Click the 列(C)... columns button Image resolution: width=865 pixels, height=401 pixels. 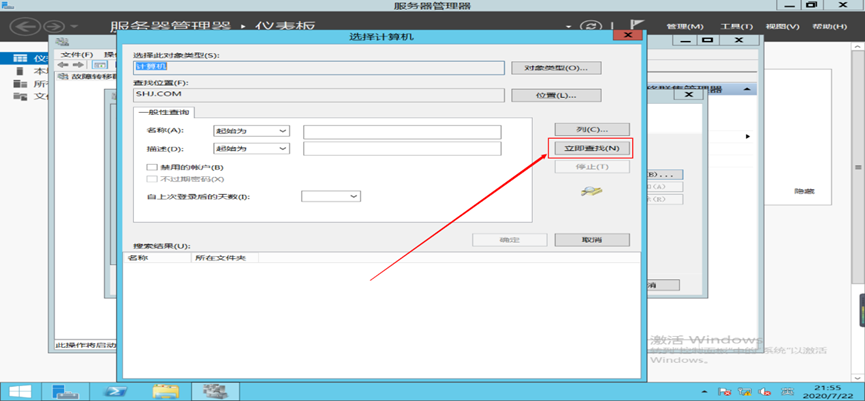click(x=592, y=130)
